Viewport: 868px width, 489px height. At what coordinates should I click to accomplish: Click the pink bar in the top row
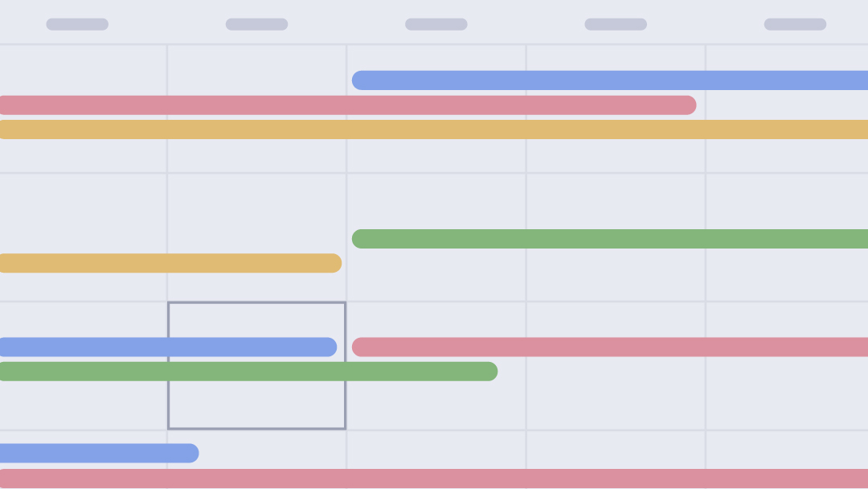[346, 105]
